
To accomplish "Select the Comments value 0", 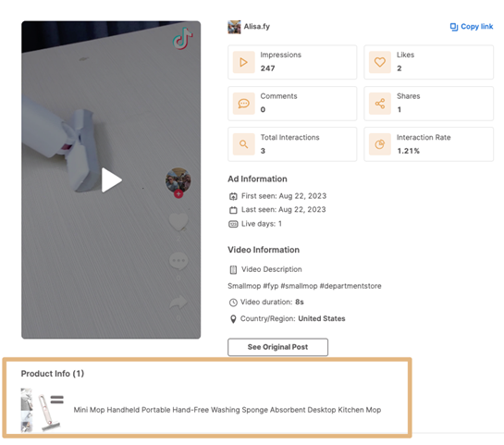I will click(x=263, y=110).
